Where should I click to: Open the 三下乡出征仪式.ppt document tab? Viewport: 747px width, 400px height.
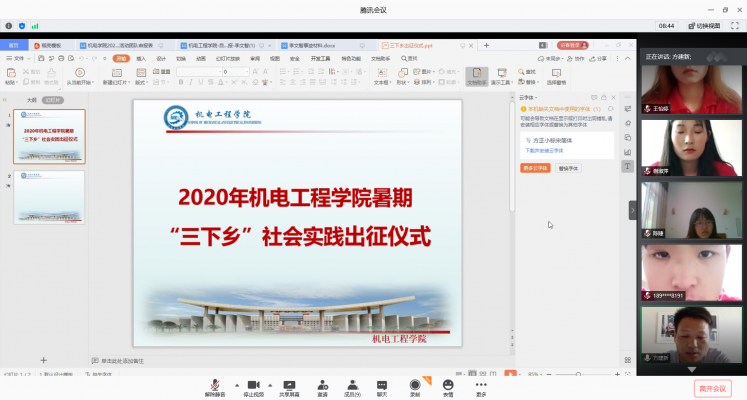point(412,45)
